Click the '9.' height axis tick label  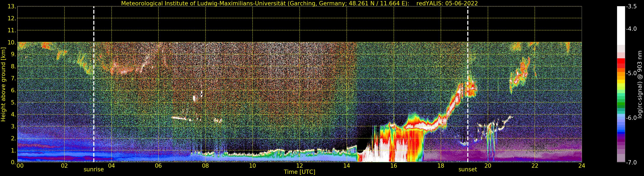(13, 54)
